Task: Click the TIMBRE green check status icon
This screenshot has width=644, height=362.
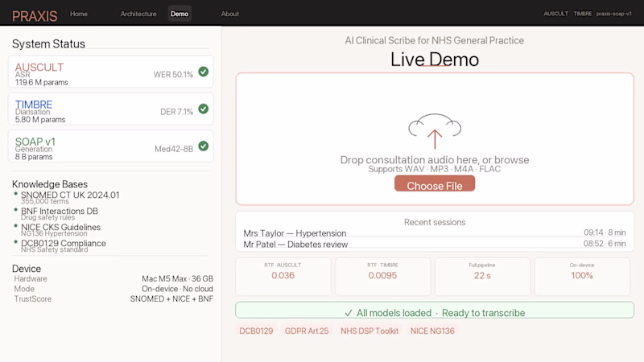Action: [204, 109]
